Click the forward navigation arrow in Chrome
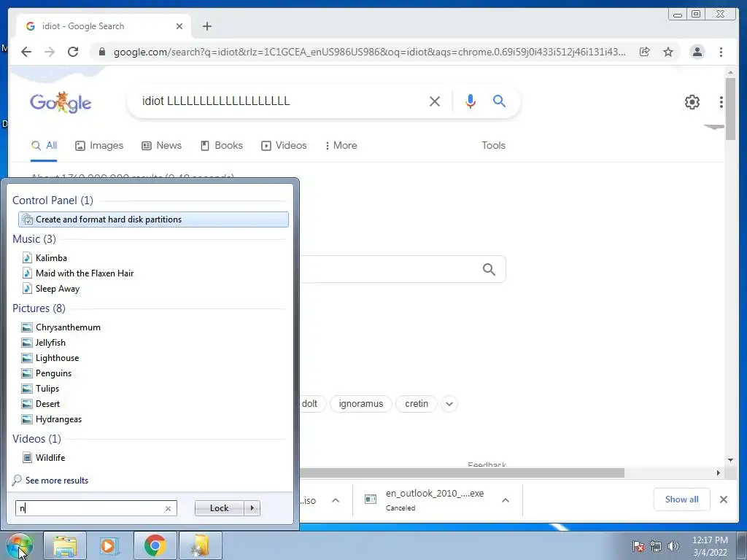 [50, 52]
